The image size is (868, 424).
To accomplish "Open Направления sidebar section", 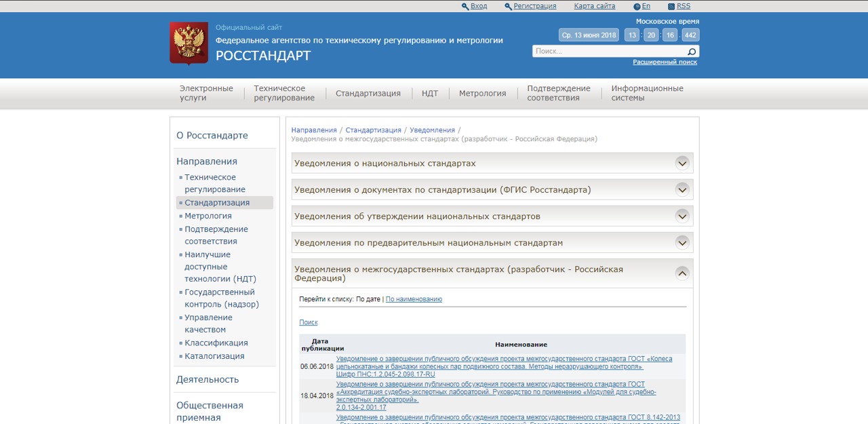I will pyautogui.click(x=207, y=161).
